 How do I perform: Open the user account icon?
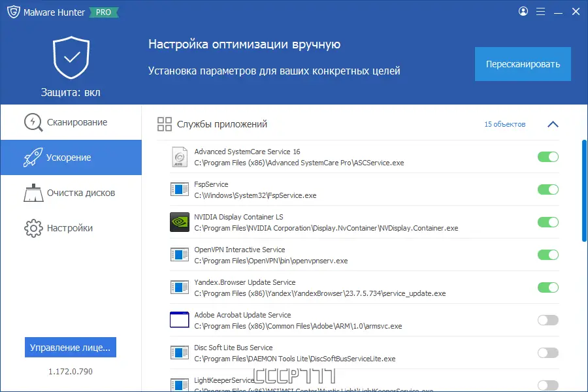point(523,11)
